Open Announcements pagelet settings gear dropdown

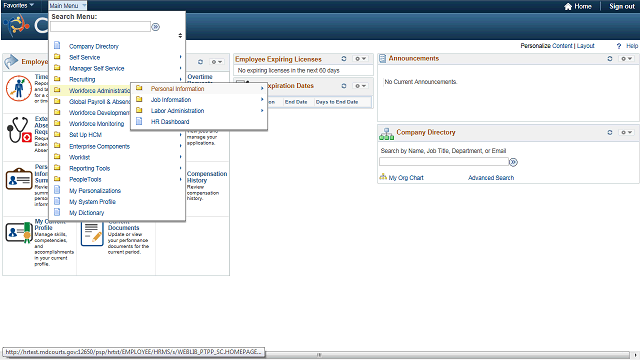(626, 59)
